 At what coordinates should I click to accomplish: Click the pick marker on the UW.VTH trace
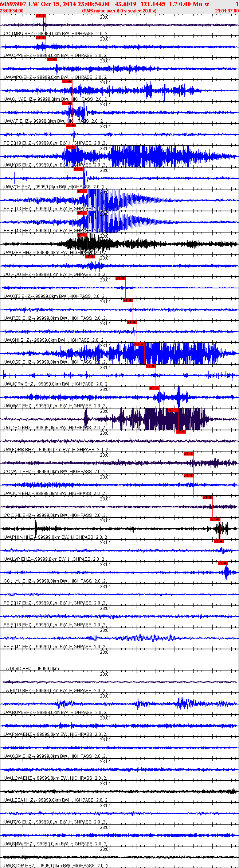click(79, 169)
